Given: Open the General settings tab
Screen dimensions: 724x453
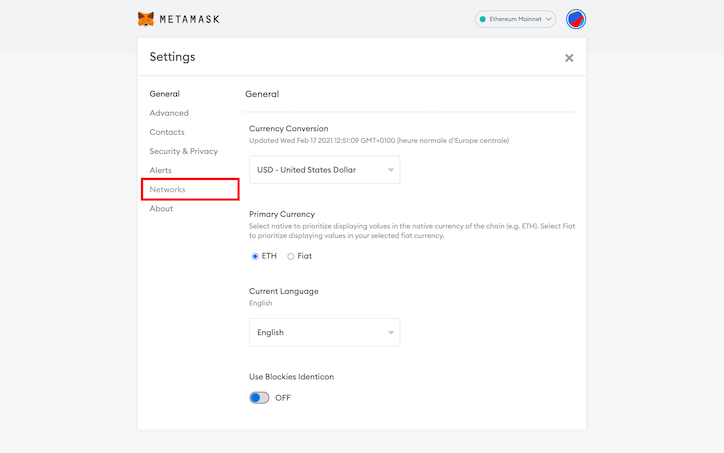Looking at the screenshot, I should (x=164, y=94).
